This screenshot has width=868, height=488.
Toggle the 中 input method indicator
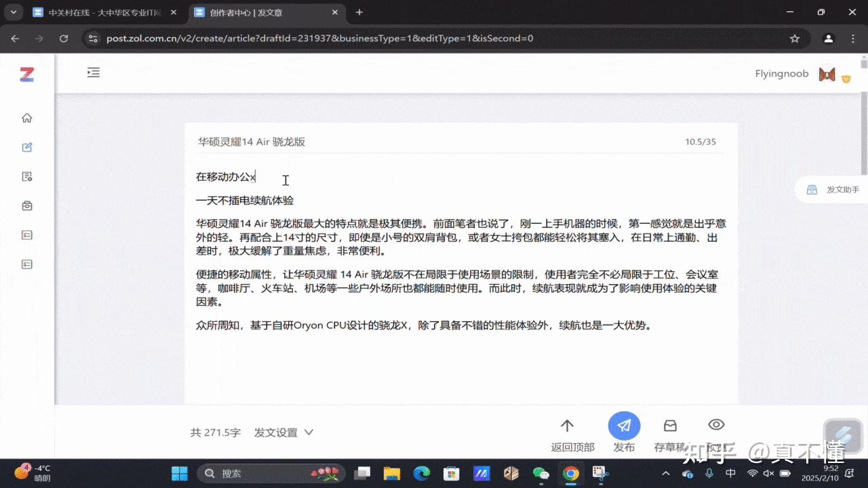point(730,473)
